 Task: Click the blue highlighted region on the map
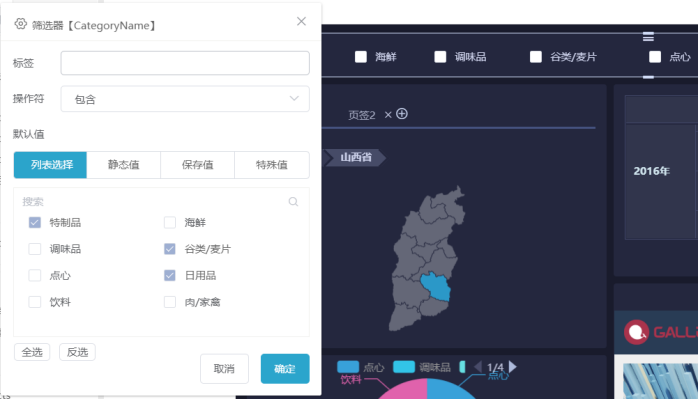pyautogui.click(x=436, y=286)
